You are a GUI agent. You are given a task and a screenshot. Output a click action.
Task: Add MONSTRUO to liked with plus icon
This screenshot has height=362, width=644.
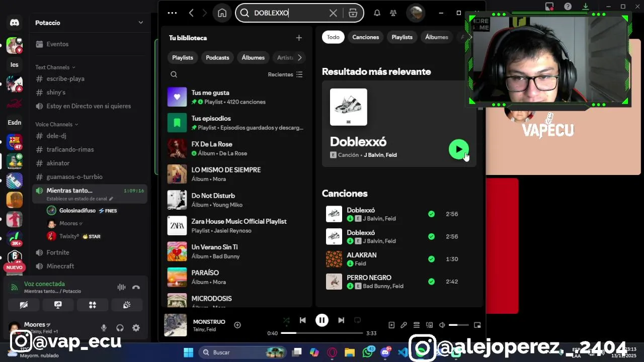point(237,325)
